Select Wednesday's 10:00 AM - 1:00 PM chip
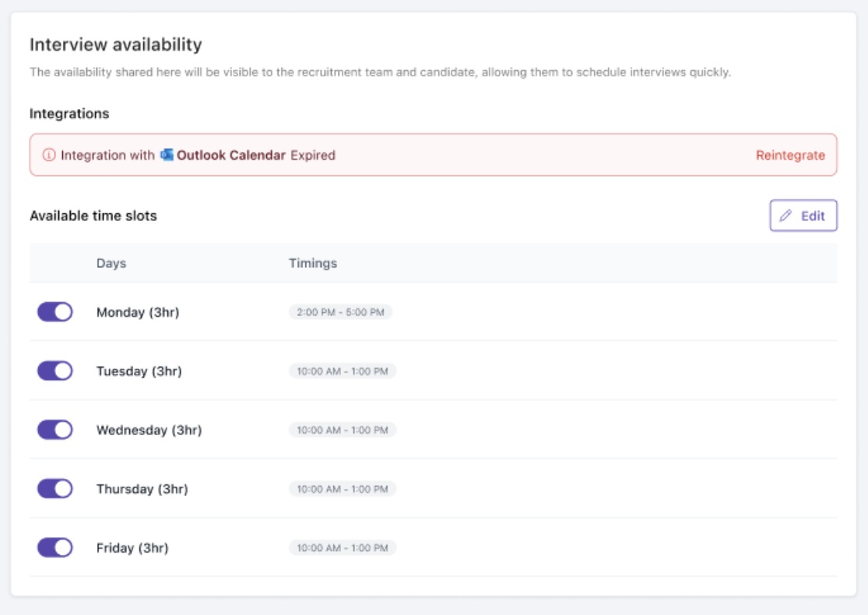The height and width of the screenshot is (615, 868). pyautogui.click(x=343, y=430)
